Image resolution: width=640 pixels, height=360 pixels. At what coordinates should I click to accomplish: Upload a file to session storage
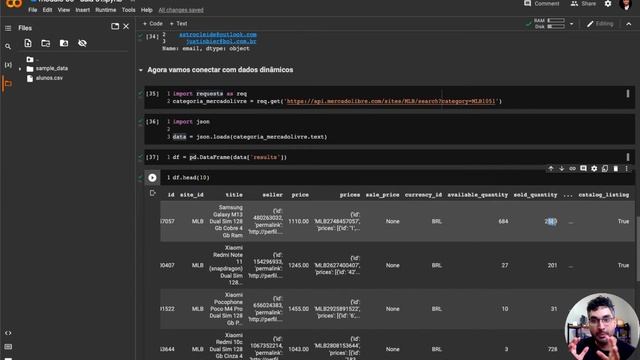28,43
